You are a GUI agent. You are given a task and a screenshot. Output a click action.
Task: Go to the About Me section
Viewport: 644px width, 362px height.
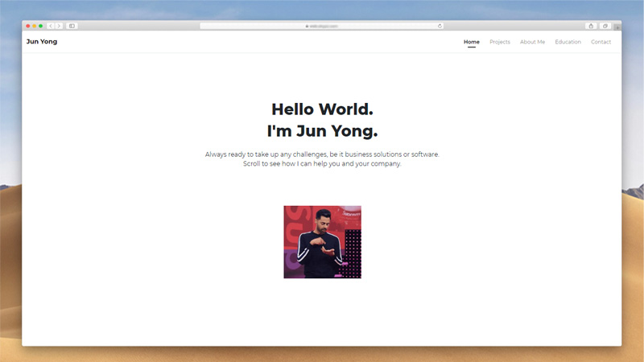[532, 42]
